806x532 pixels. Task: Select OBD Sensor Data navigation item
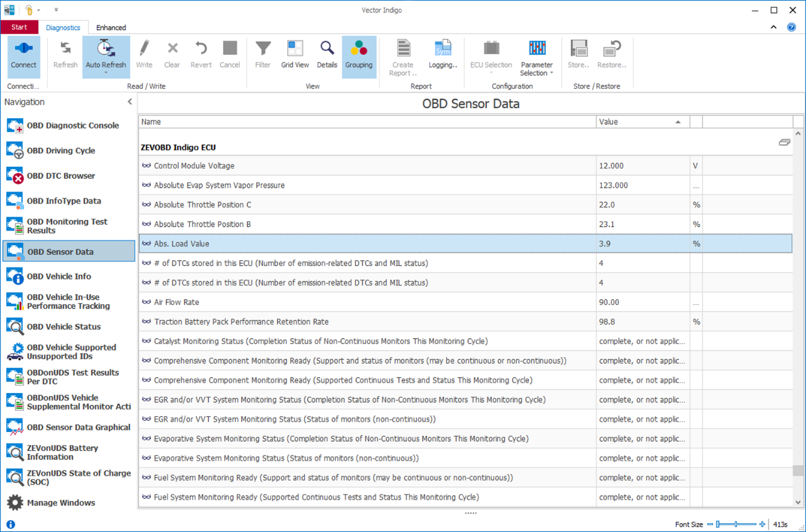[69, 251]
